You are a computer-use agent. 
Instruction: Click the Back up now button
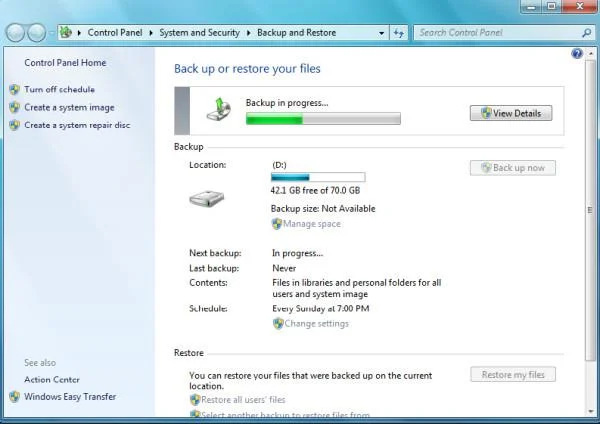(x=513, y=168)
